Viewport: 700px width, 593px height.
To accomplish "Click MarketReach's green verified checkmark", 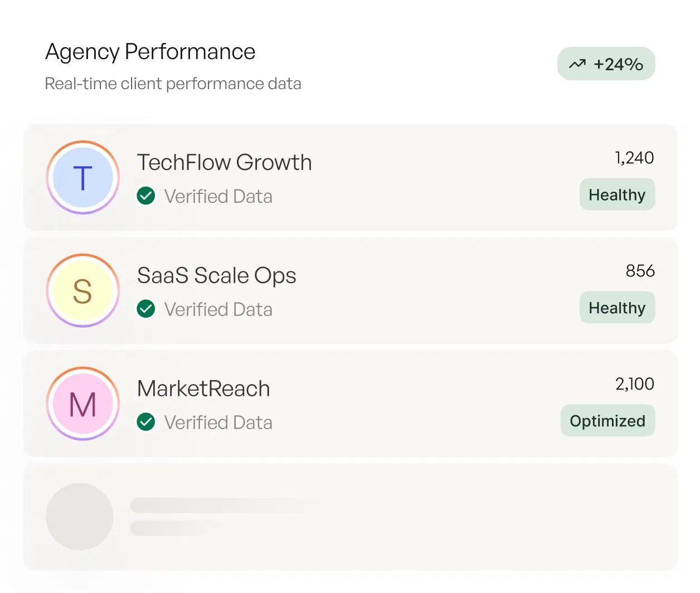I will click(x=146, y=422).
